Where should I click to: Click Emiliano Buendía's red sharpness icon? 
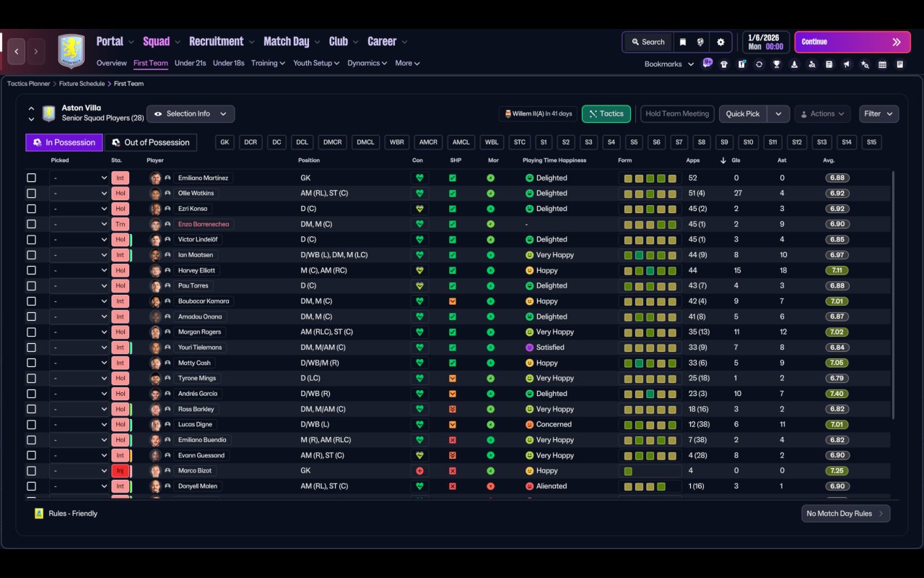click(x=453, y=440)
